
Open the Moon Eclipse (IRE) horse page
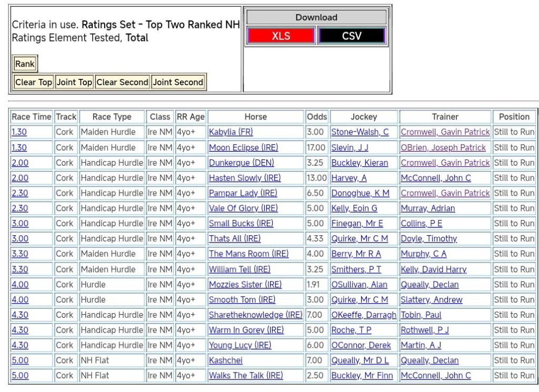[x=243, y=148]
